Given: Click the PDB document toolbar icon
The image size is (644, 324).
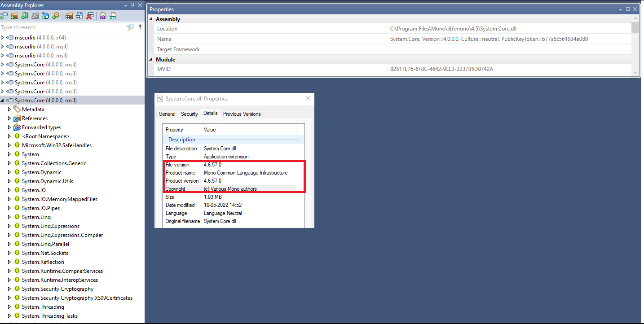Looking at the screenshot, I should [113, 16].
